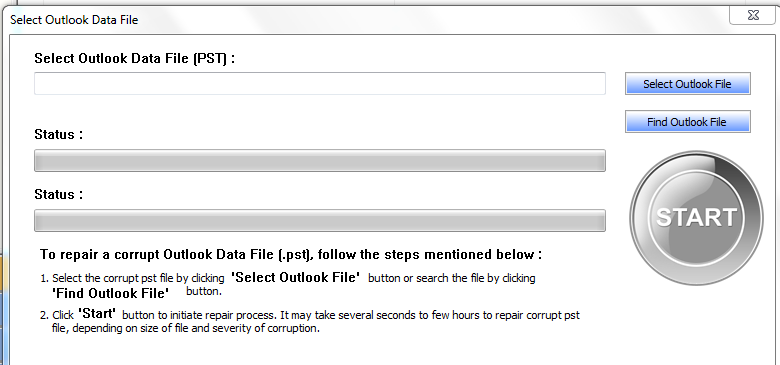The width and height of the screenshot is (780, 365).
Task: Click bold 'Find Outlook File' text in instructions
Action: point(110,293)
